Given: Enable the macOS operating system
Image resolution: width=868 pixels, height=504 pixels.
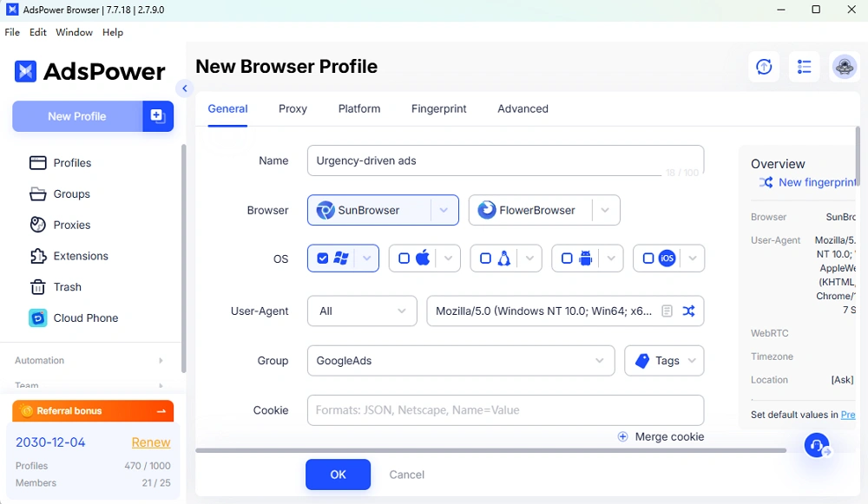Looking at the screenshot, I should (x=403, y=258).
